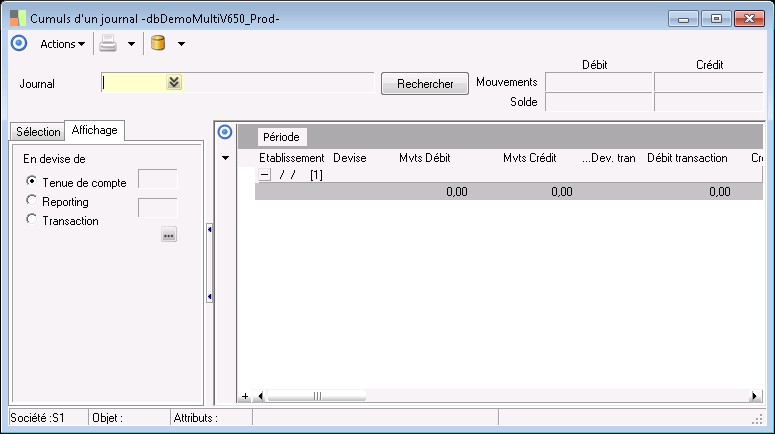This screenshot has width=775, height=434.
Task: Click the Objet status bar entry
Action: (107, 418)
